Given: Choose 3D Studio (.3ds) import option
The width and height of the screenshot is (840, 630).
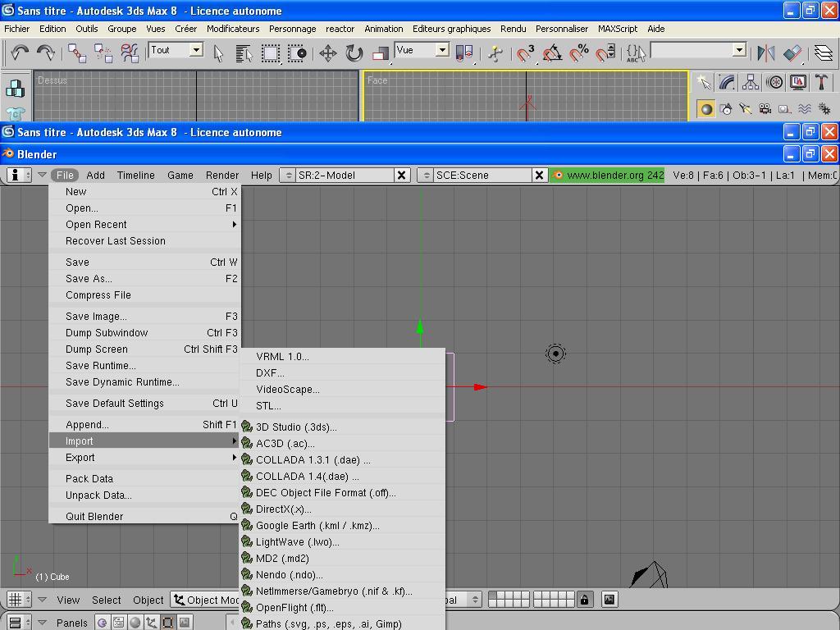Looking at the screenshot, I should [x=343, y=427].
